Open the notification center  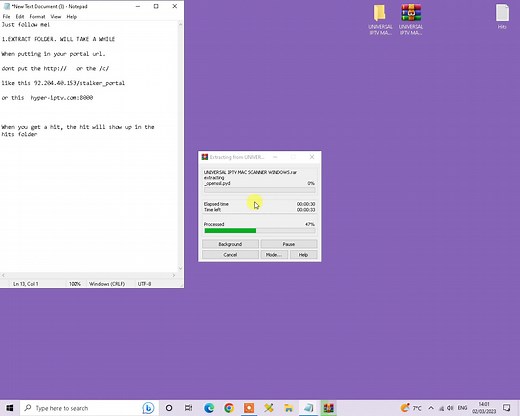506,408
